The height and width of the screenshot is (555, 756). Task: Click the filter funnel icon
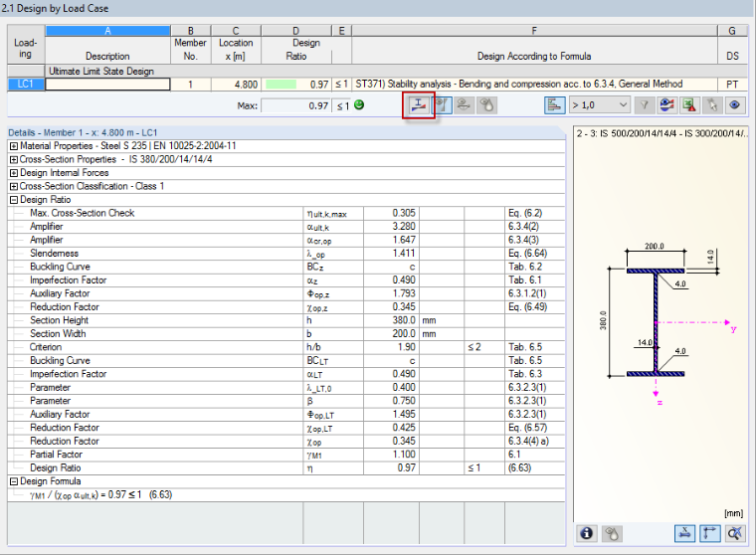point(645,105)
